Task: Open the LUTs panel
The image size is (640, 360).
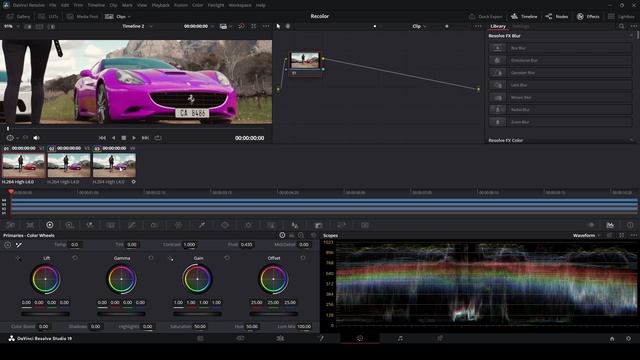Action: click(x=48, y=17)
